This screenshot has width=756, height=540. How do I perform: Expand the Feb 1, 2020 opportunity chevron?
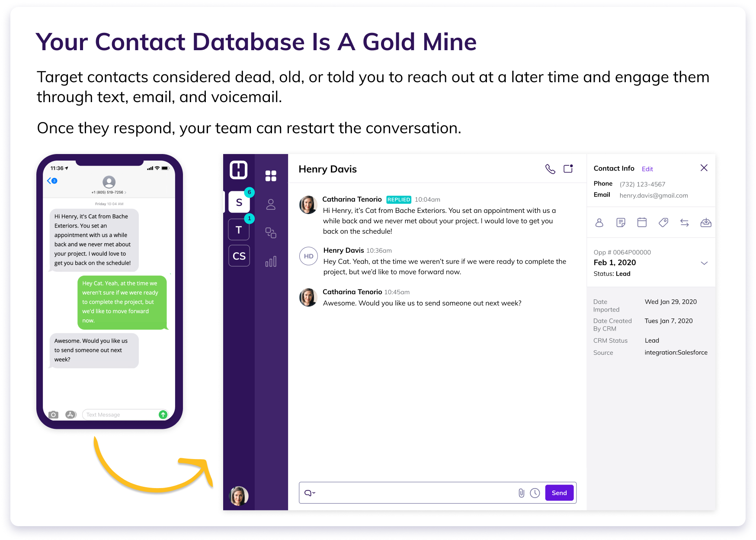[x=704, y=263]
